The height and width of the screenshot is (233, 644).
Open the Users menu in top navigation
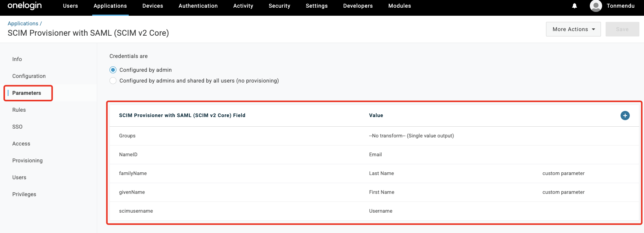[70, 6]
